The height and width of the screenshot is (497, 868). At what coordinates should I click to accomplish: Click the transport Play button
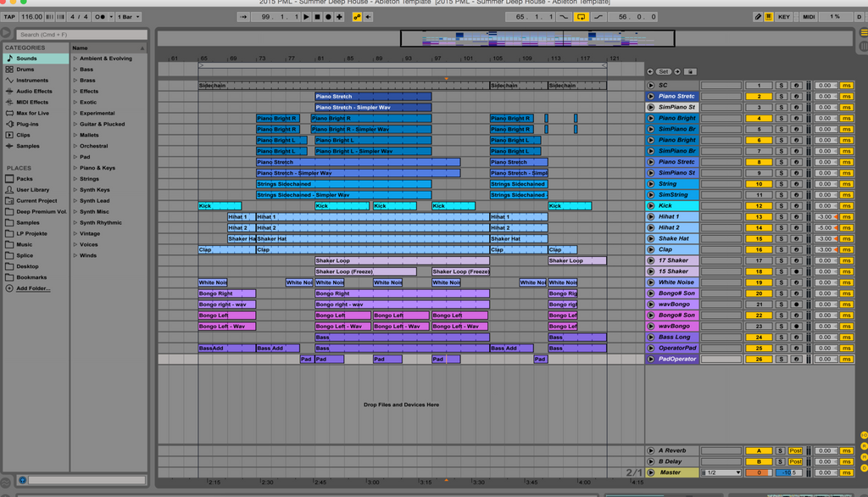pos(306,17)
